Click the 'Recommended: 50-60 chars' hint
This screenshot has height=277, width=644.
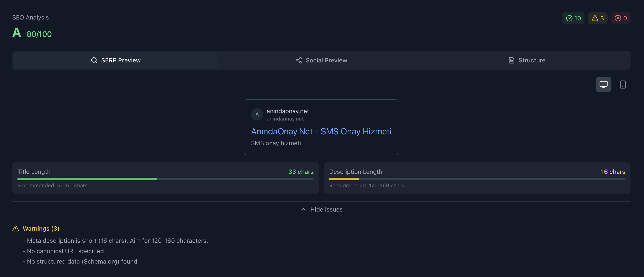pos(53,186)
